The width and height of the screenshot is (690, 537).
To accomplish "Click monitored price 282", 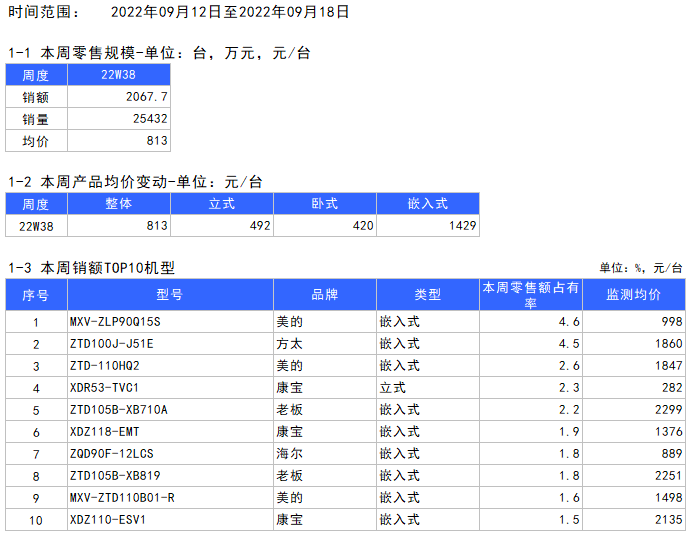I will pos(672,388).
